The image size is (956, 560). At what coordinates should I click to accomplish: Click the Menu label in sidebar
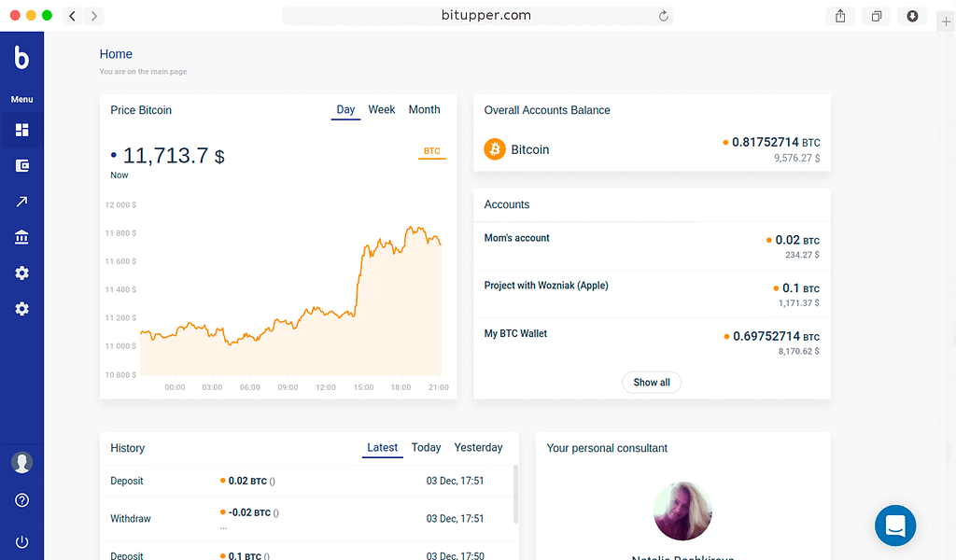click(x=22, y=99)
